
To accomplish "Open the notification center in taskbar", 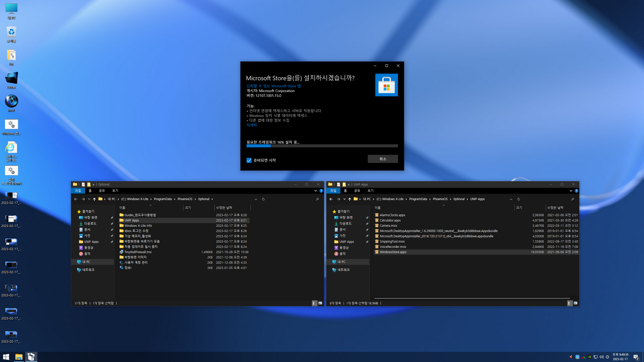I will [636, 357].
